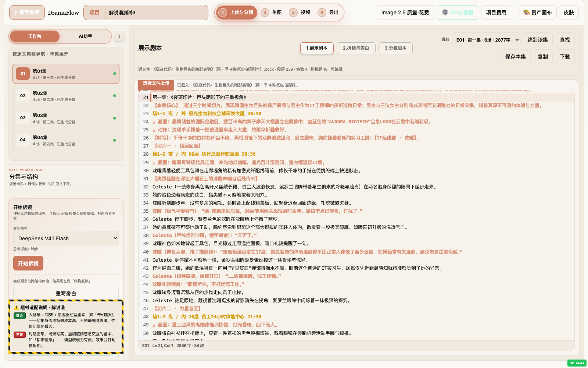This screenshot has width=588, height=368.
Task: Open 项目费用 panel
Action: 496,13
